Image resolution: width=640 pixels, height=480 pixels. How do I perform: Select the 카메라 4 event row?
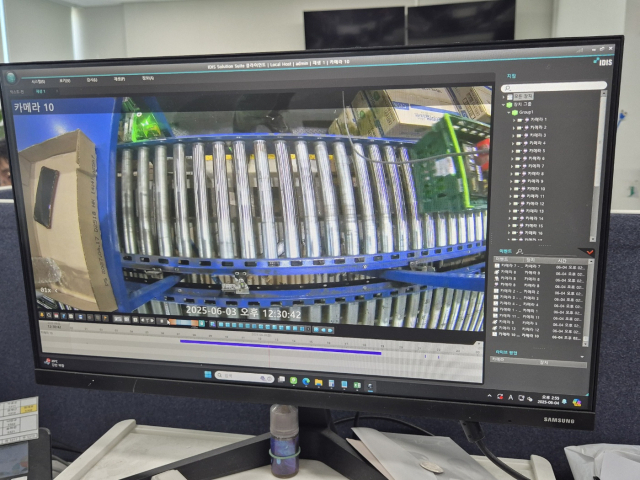pyautogui.click(x=539, y=304)
